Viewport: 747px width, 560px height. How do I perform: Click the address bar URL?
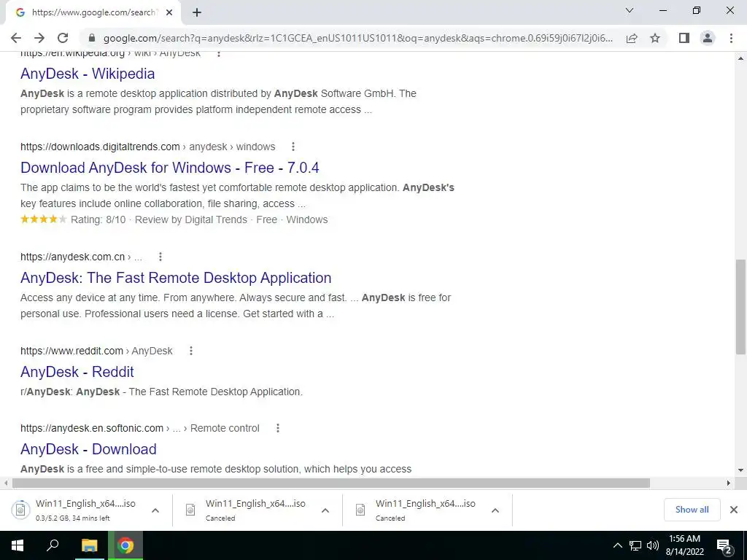pos(357,38)
